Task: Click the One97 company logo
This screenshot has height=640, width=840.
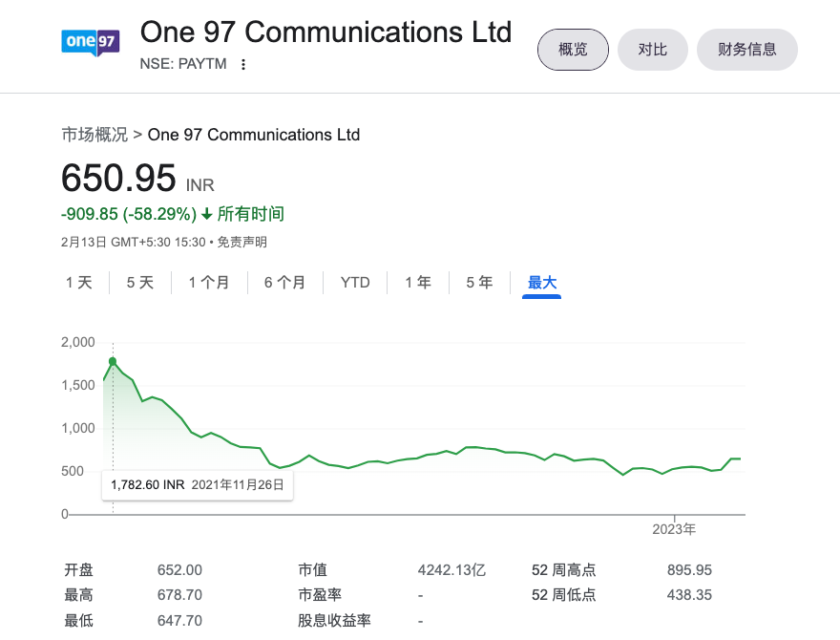Action: (x=90, y=43)
